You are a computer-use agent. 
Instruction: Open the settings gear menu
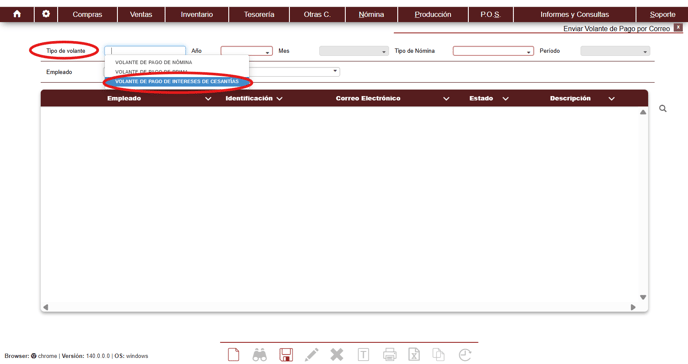click(46, 14)
